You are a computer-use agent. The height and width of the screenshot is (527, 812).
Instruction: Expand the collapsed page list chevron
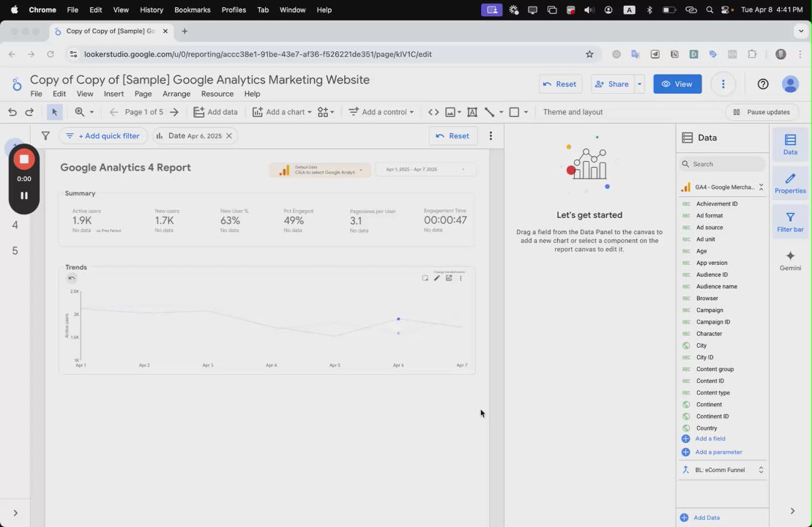(15, 513)
